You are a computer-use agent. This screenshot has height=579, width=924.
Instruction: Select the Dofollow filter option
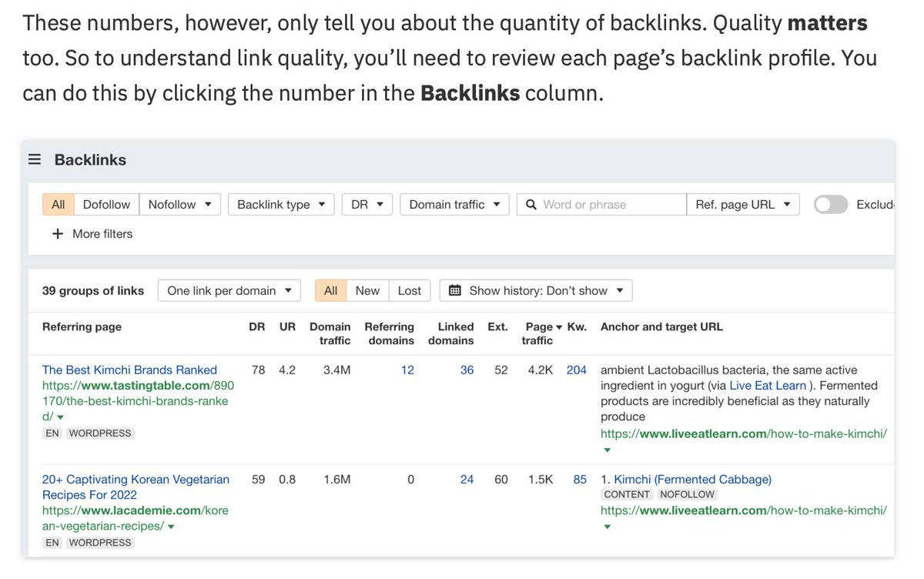105,204
